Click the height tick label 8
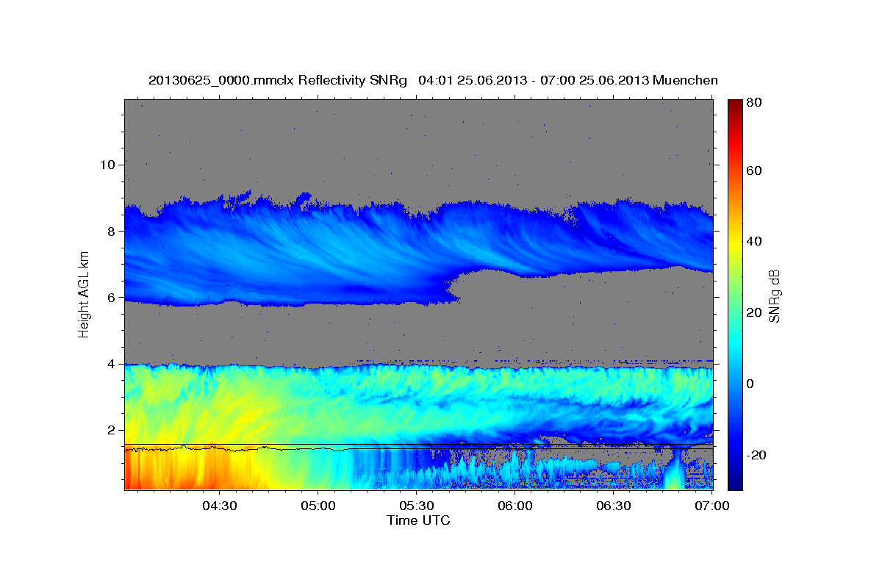Image resolution: width=882 pixels, height=588 pixels. point(110,231)
